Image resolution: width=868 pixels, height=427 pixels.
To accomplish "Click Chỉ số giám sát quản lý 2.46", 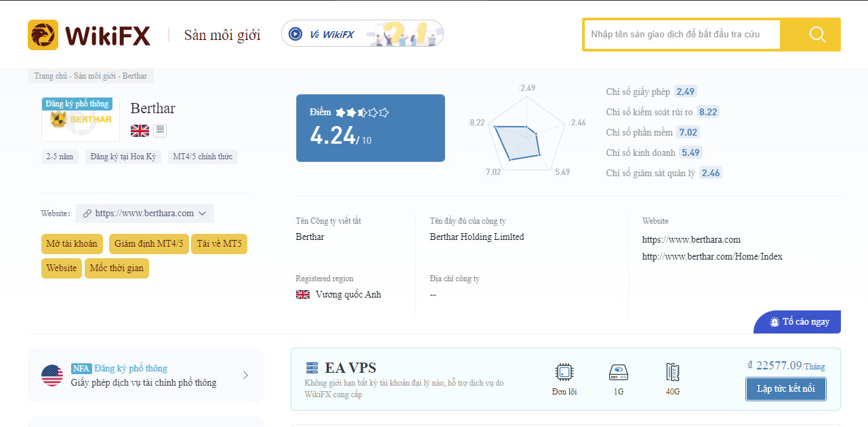I will pos(711,173).
